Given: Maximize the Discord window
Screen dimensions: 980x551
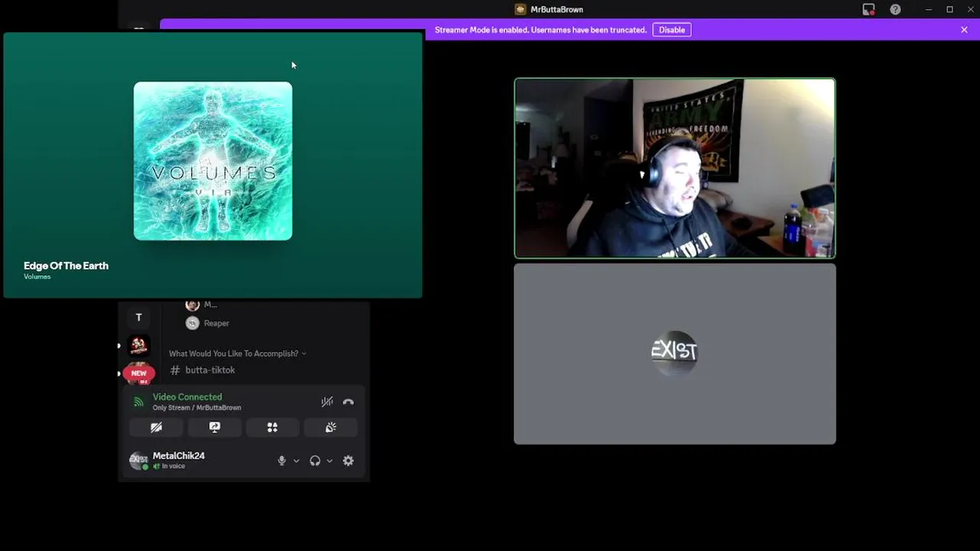Looking at the screenshot, I should pos(950,9).
